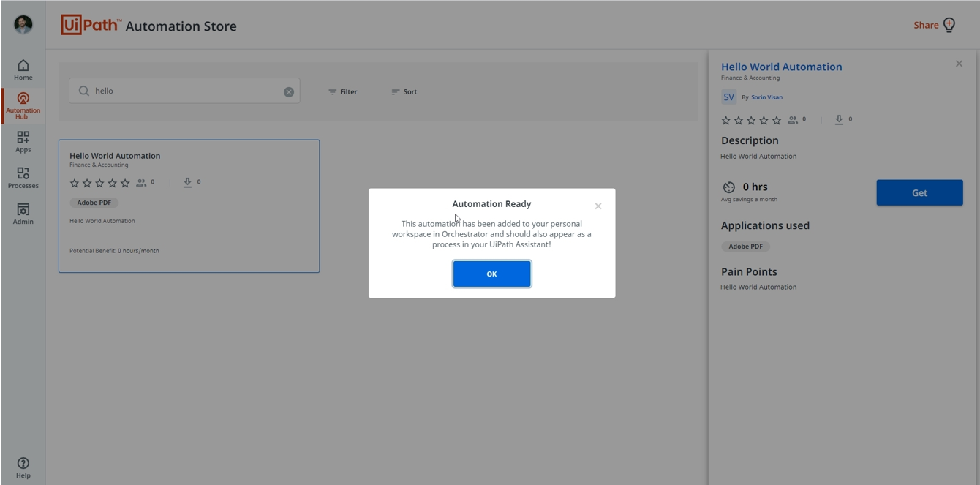Click the card's download count icon
The width and height of the screenshot is (980, 485).
187,182
